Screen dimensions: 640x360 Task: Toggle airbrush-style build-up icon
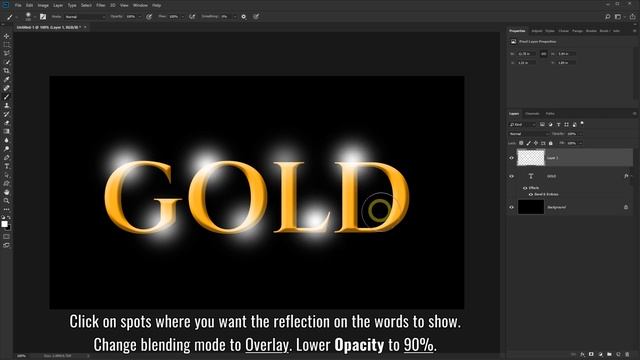click(192, 17)
